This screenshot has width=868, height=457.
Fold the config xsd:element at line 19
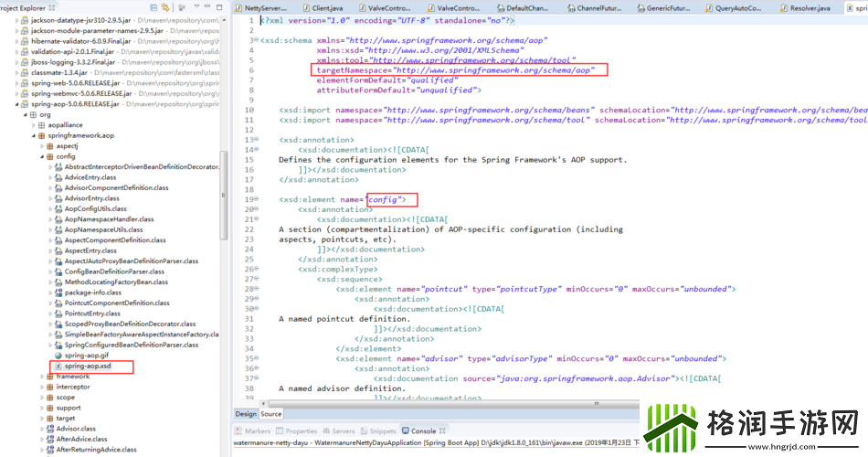pos(255,199)
